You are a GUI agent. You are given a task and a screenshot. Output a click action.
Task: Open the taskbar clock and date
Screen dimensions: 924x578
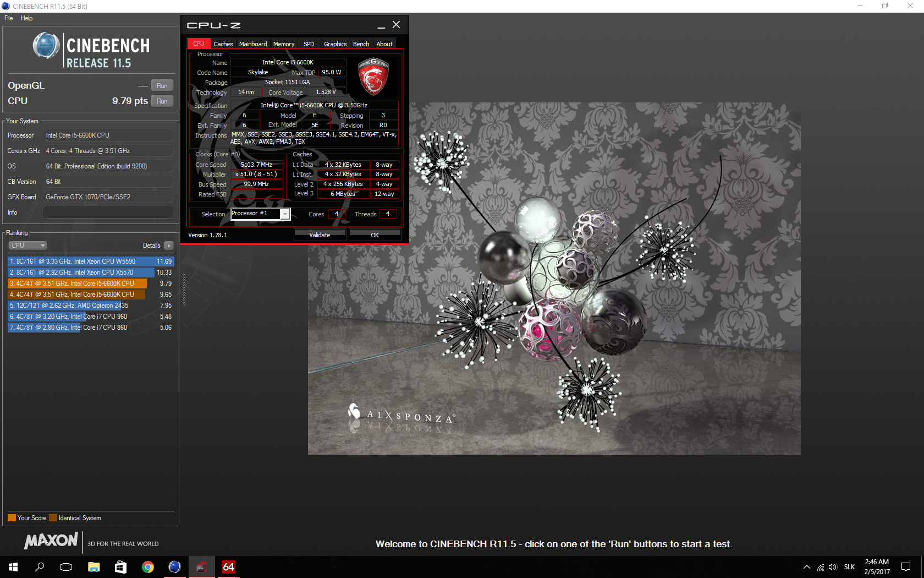(877, 567)
